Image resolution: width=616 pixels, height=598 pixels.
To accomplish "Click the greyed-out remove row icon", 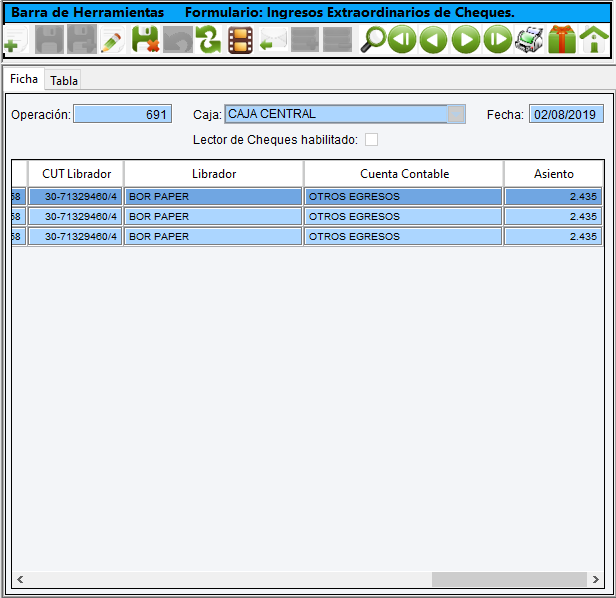I will coord(337,40).
